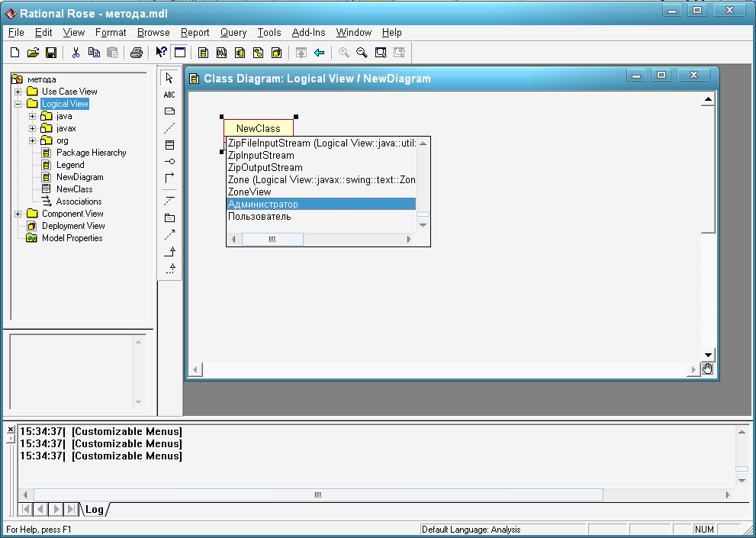Viewport: 756px width, 538px height.
Task: Open the Report menu
Action: click(195, 32)
